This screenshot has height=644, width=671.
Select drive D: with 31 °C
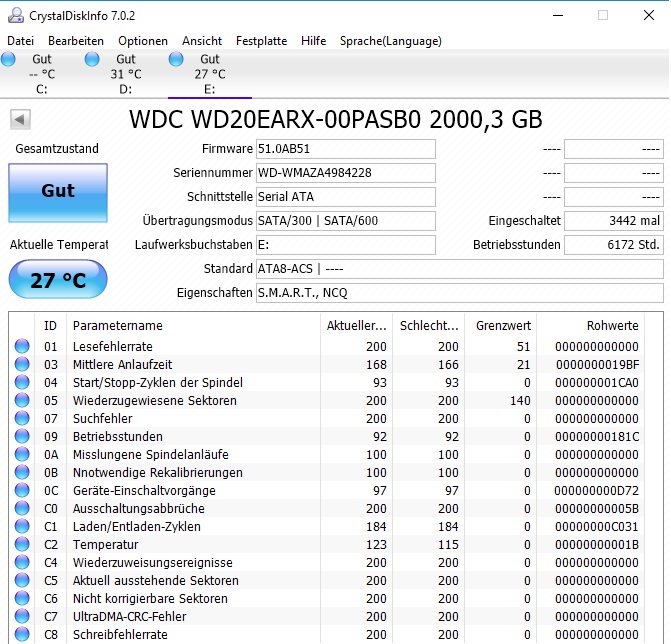[x=126, y=74]
